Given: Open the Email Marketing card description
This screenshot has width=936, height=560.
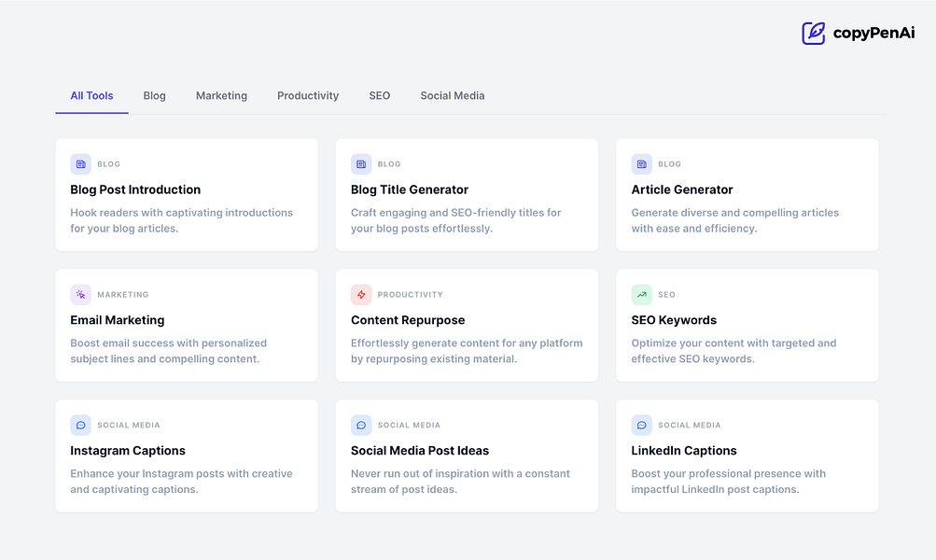Looking at the screenshot, I should (168, 351).
